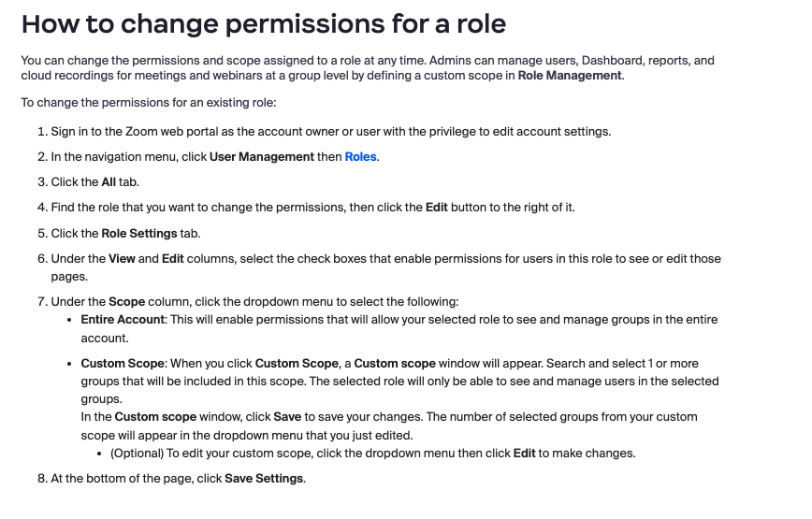Click the bold "Entire Account" bullet label
Image resolution: width=812 pixels, height=519 pixels.
123,320
